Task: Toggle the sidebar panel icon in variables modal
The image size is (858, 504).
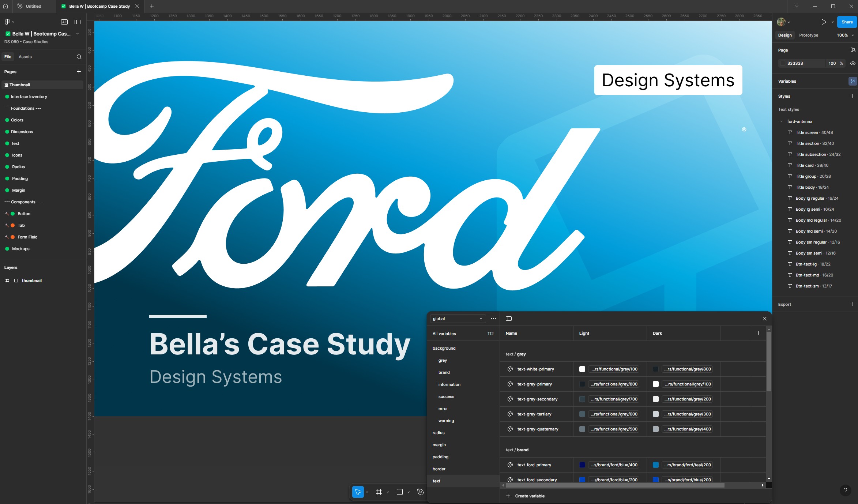Action: [508, 318]
